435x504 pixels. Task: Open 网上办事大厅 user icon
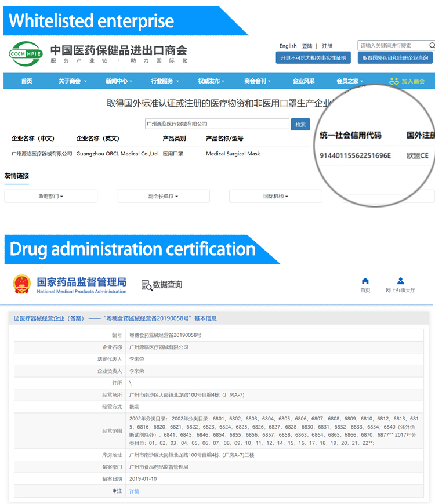[x=400, y=281]
